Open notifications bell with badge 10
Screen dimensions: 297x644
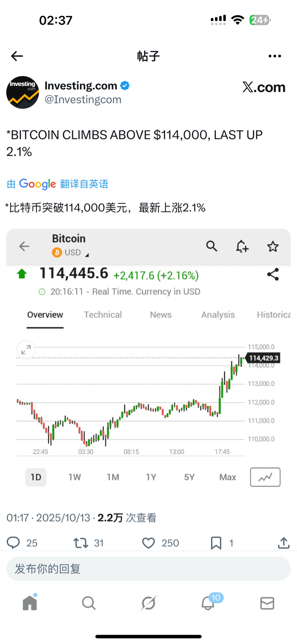click(x=208, y=603)
